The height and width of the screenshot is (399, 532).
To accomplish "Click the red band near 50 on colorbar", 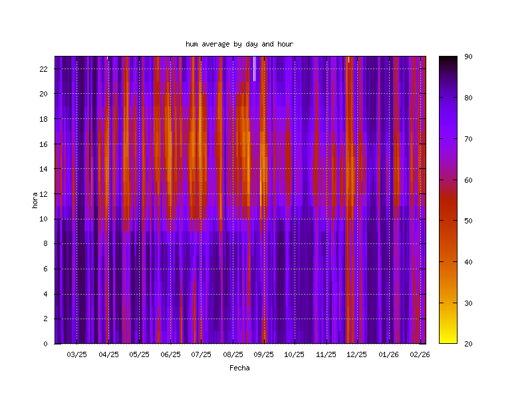I will coord(448,221).
